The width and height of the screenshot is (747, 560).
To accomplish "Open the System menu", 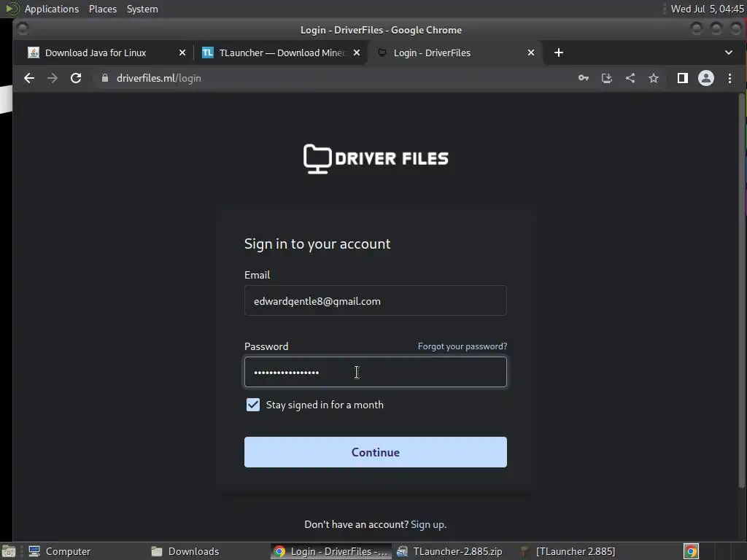I will tap(142, 9).
